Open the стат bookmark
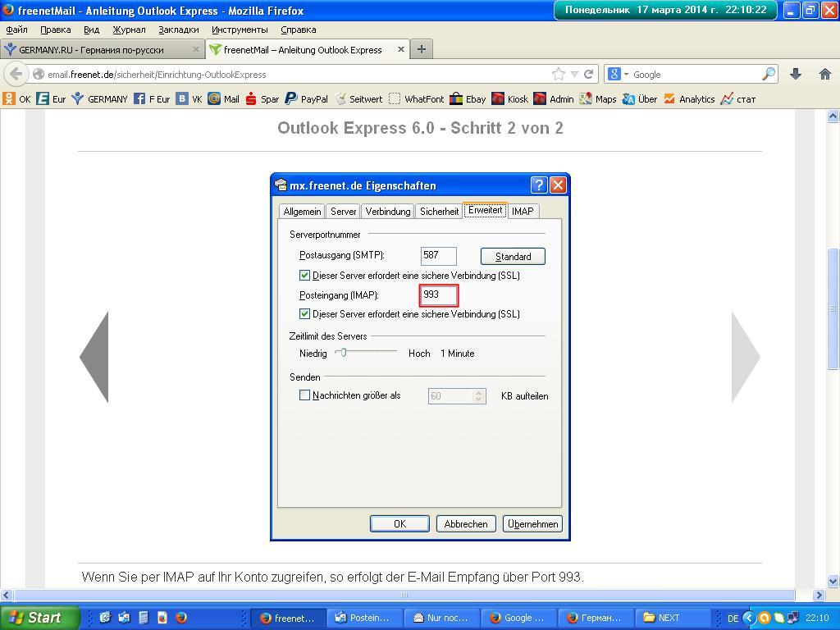The width and height of the screenshot is (840, 630). (x=738, y=98)
